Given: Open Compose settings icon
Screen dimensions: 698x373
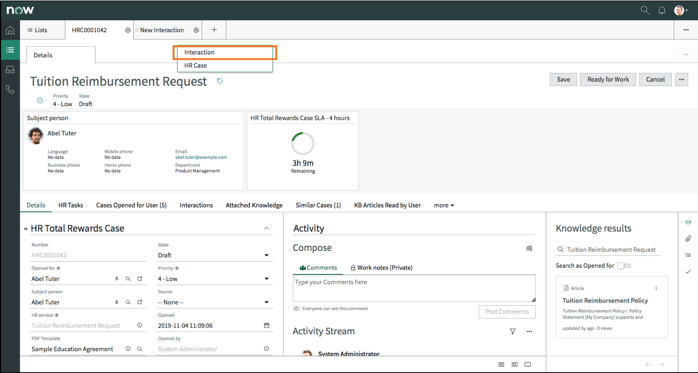Looking at the screenshot, I should [x=529, y=248].
